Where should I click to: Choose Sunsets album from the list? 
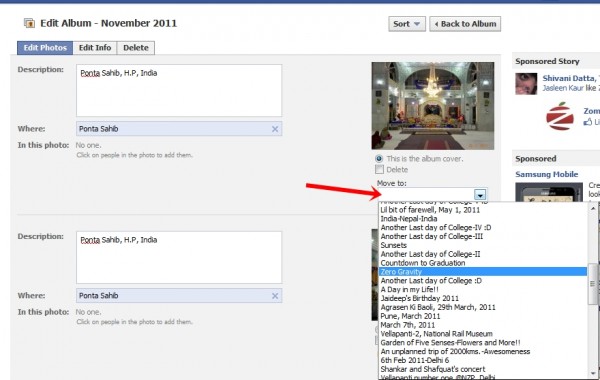393,245
